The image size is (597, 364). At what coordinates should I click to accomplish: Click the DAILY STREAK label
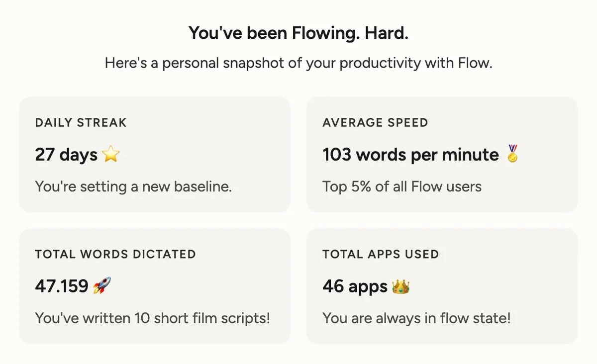click(x=81, y=122)
